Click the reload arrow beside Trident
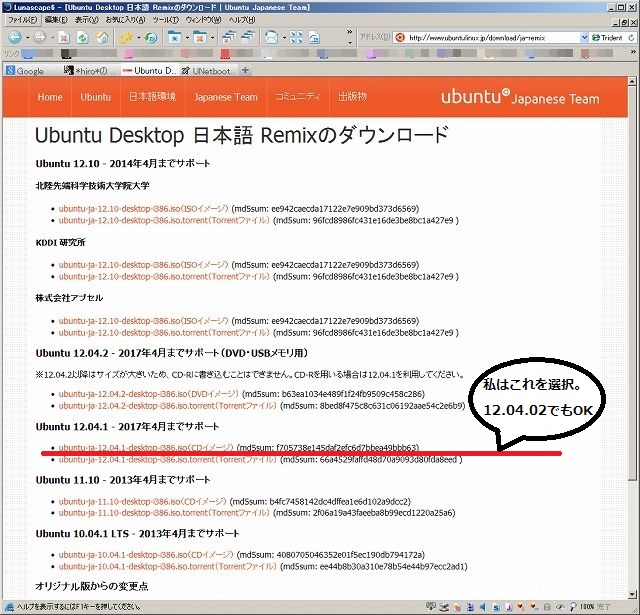This screenshot has height=615, width=640. (x=631, y=38)
